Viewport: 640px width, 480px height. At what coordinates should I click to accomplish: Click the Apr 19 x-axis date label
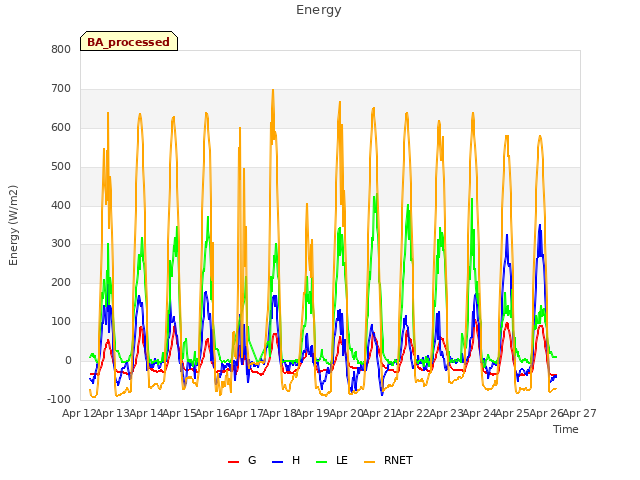click(x=312, y=413)
